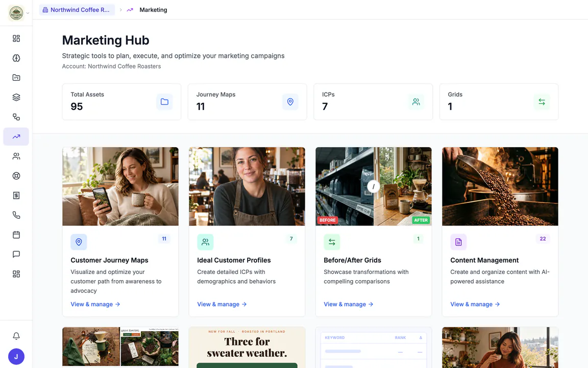This screenshot has height=368, width=588.
Task: Click the Total Assets value 95
Action: point(77,107)
